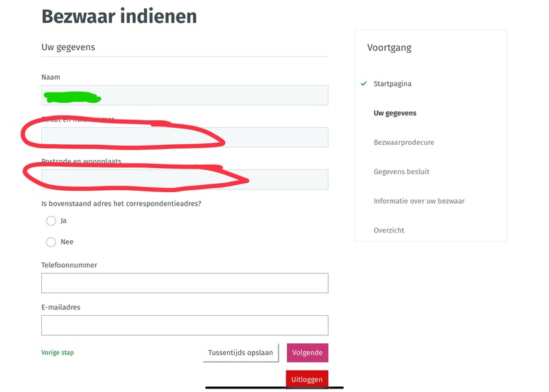The width and height of the screenshot is (549, 392).
Task: Open Startpagina step in Voortgang
Action: [x=392, y=84]
